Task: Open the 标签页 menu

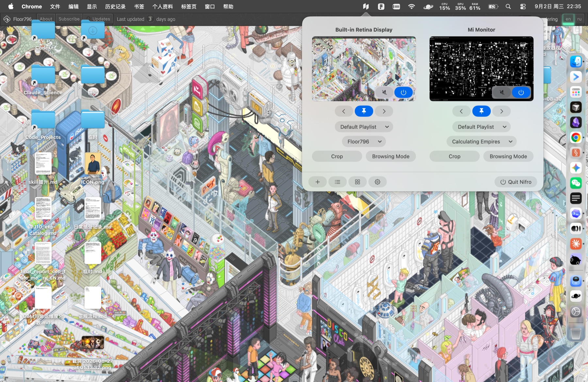Action: (x=189, y=7)
